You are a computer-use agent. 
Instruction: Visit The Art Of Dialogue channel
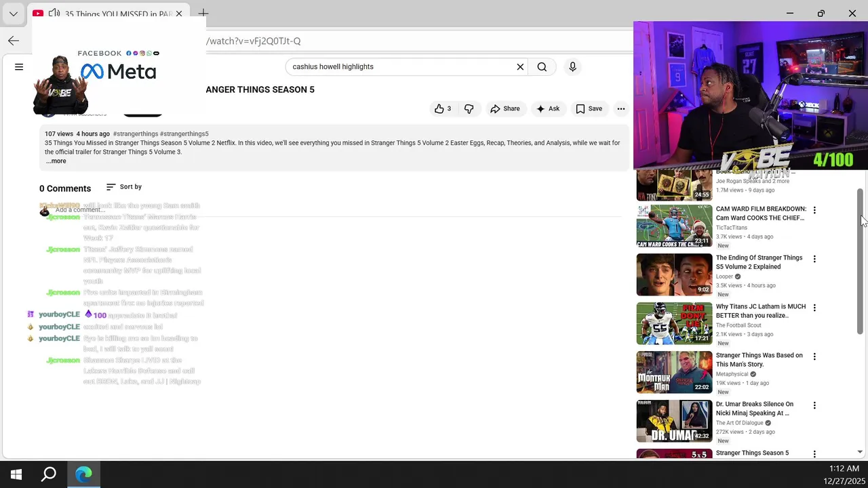point(739,423)
